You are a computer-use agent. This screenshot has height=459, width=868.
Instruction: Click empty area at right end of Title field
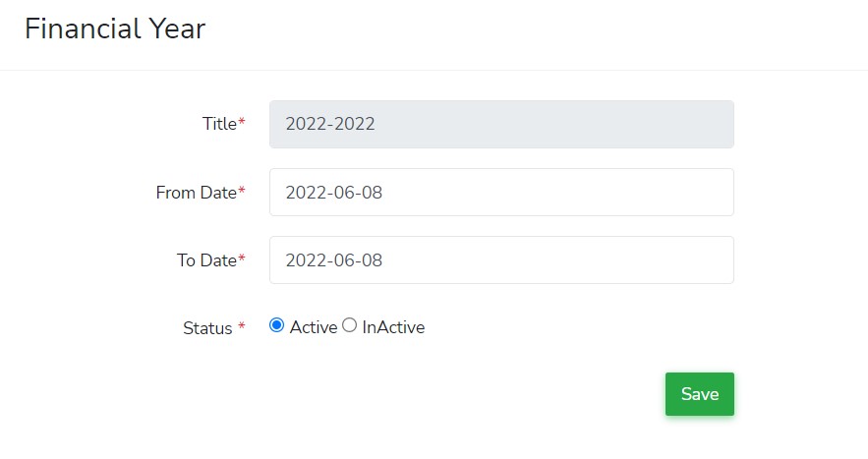(x=688, y=125)
